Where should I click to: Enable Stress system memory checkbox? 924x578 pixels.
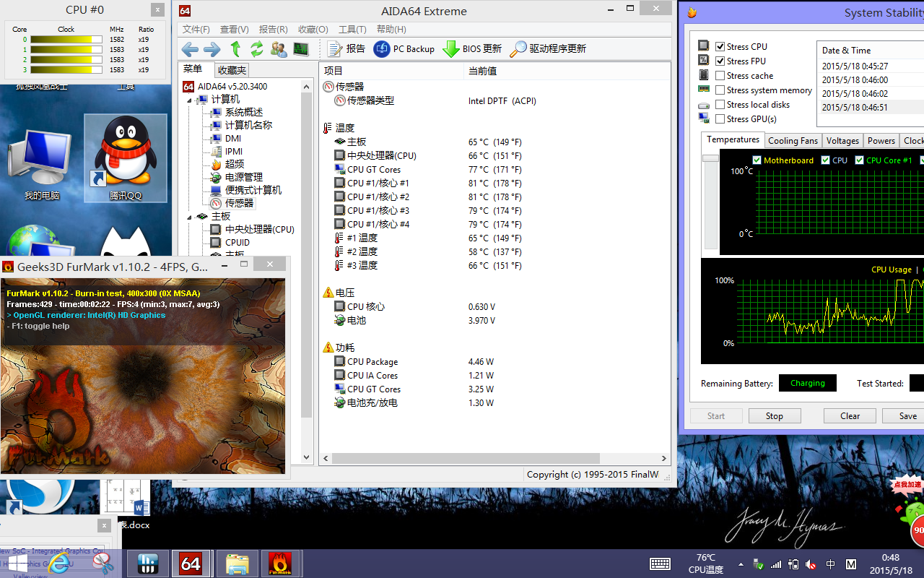click(720, 90)
